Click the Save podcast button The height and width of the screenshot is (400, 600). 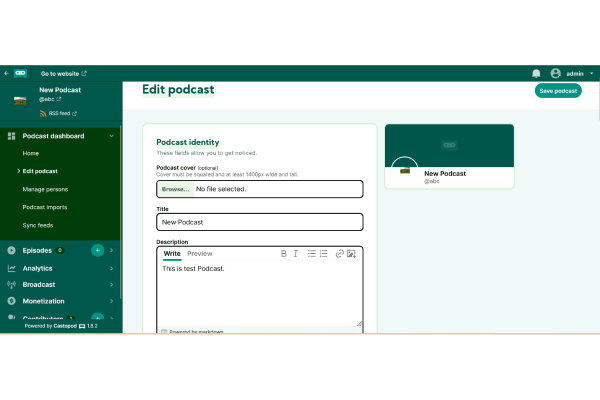(558, 91)
